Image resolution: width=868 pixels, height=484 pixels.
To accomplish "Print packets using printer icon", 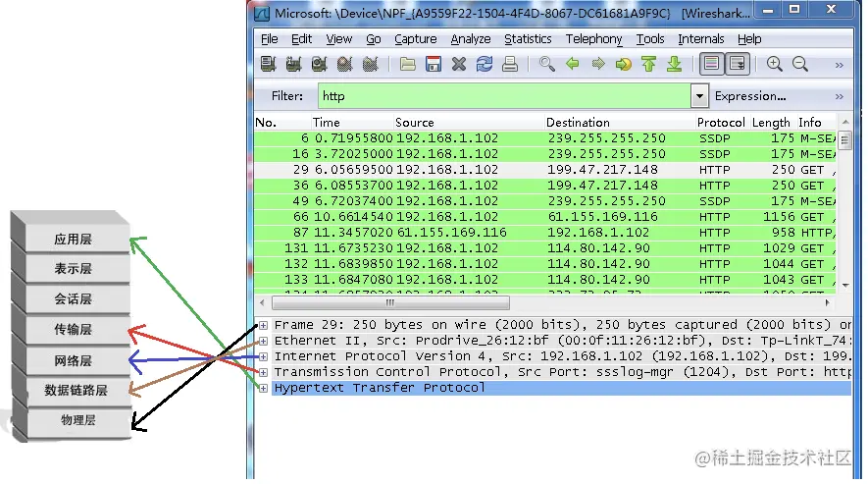I will 510,65.
